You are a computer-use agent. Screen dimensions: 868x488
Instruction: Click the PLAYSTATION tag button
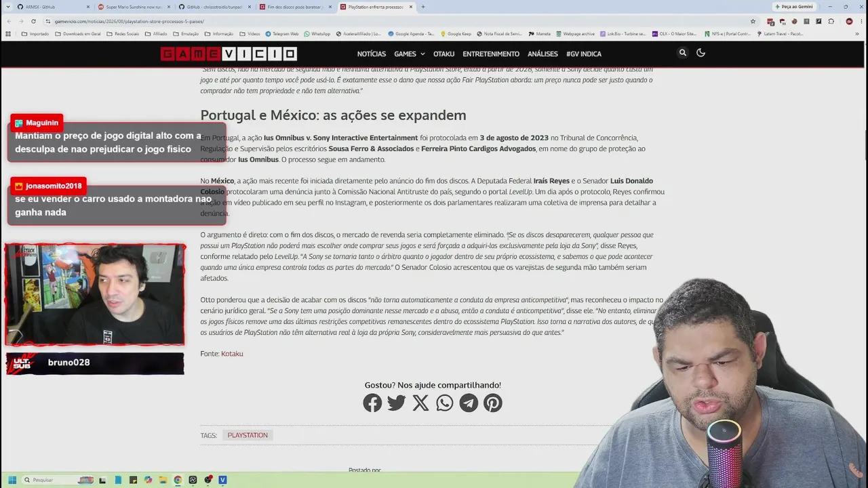(x=248, y=435)
